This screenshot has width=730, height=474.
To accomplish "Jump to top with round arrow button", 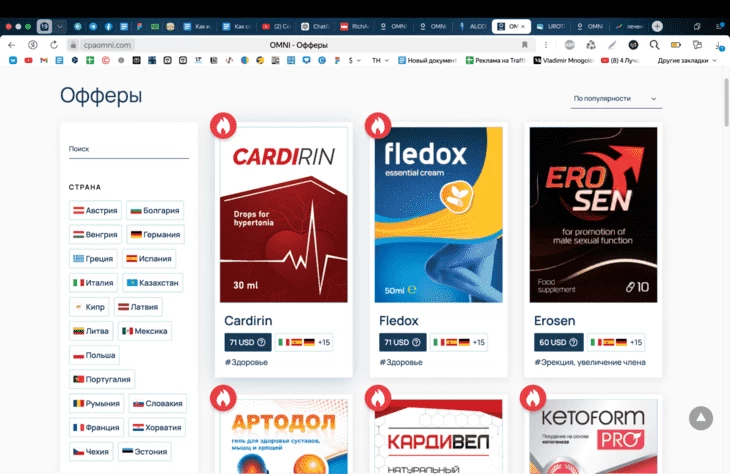I will pos(701,418).
